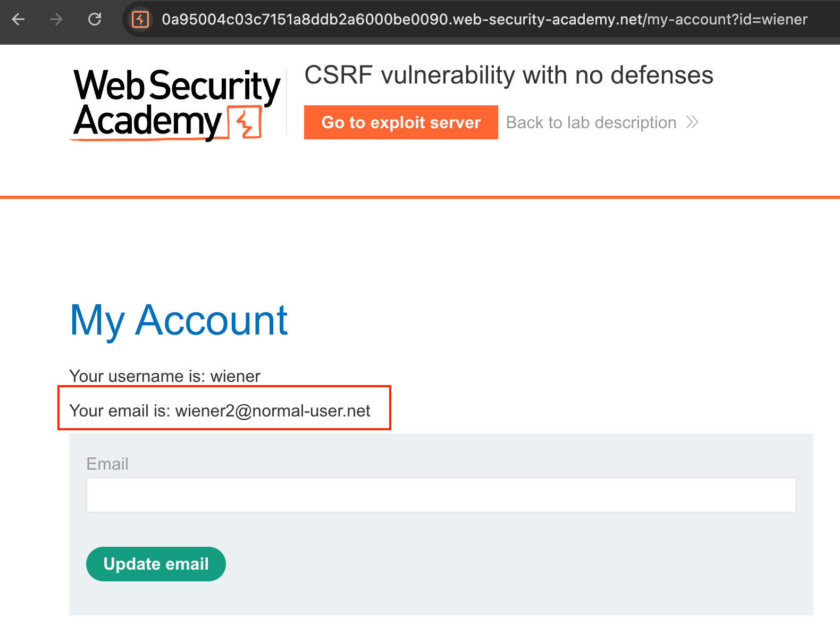Click the word Academy in the logo
Viewport: 840px width, 634px height.
point(147,121)
